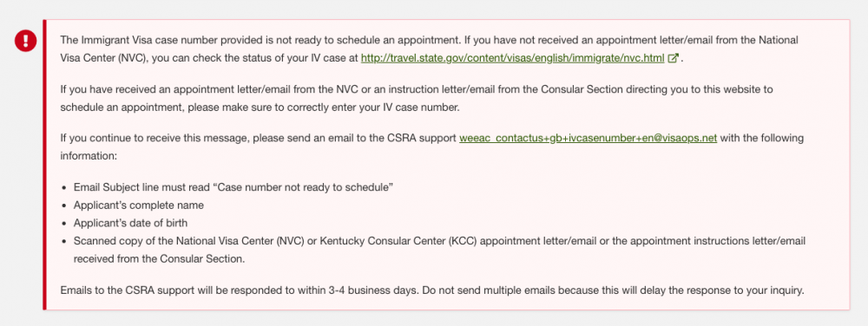Image resolution: width=868 pixels, height=326 pixels.
Task: Open the weeac_contactus CSRA support email link
Action: tap(588, 138)
